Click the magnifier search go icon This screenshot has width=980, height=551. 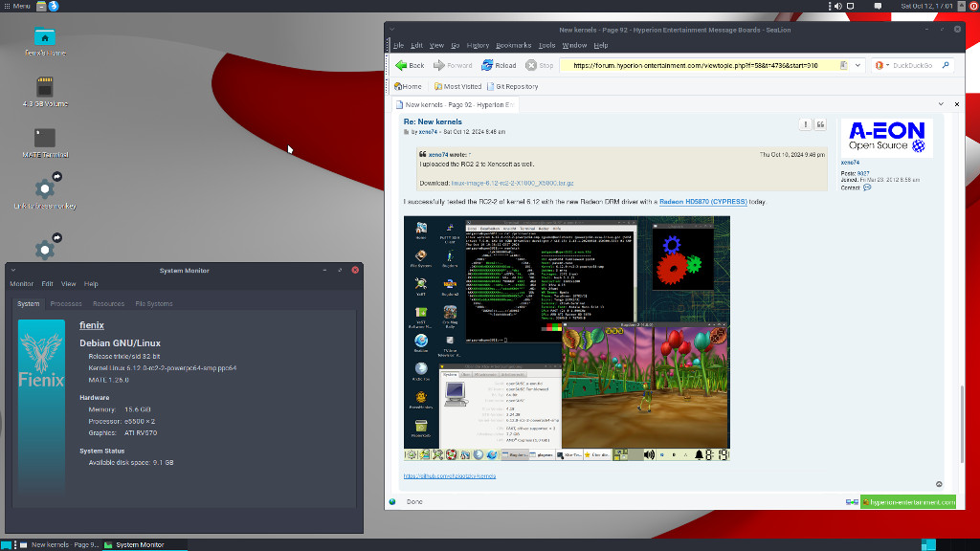pyautogui.click(x=946, y=65)
